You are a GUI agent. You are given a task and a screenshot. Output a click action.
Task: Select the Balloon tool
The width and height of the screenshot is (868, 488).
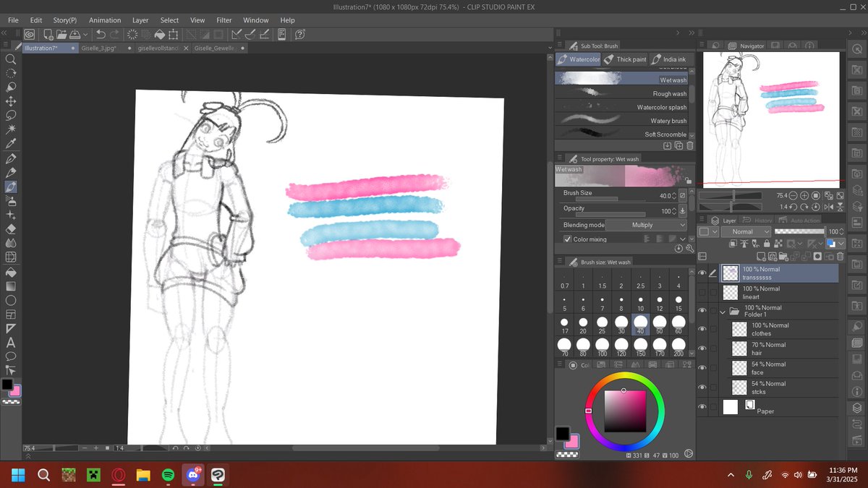coord(11,356)
